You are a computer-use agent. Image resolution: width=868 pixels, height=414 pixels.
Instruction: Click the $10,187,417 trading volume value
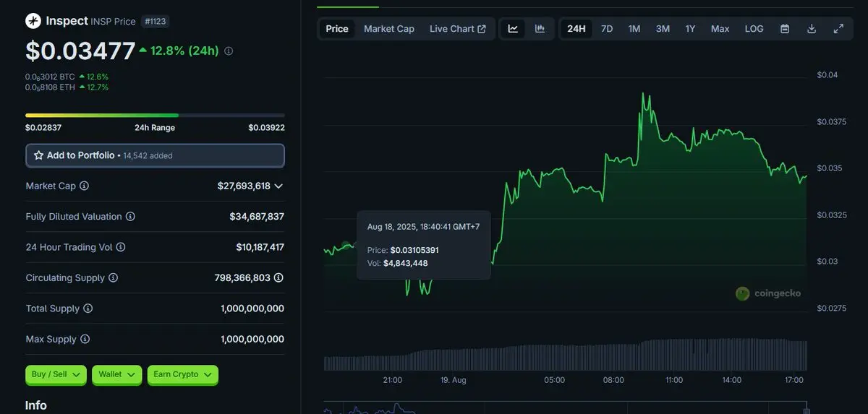click(260, 247)
